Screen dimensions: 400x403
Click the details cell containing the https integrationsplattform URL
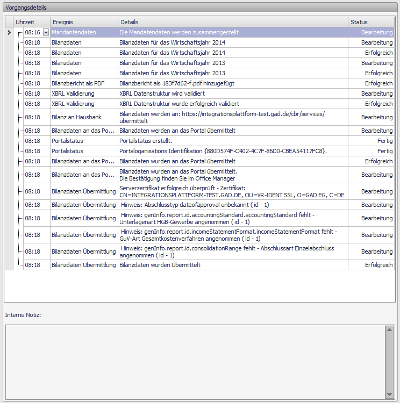click(233, 117)
